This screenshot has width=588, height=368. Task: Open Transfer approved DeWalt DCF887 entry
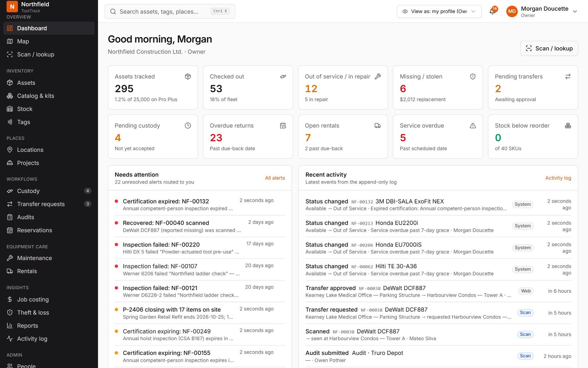click(438, 291)
